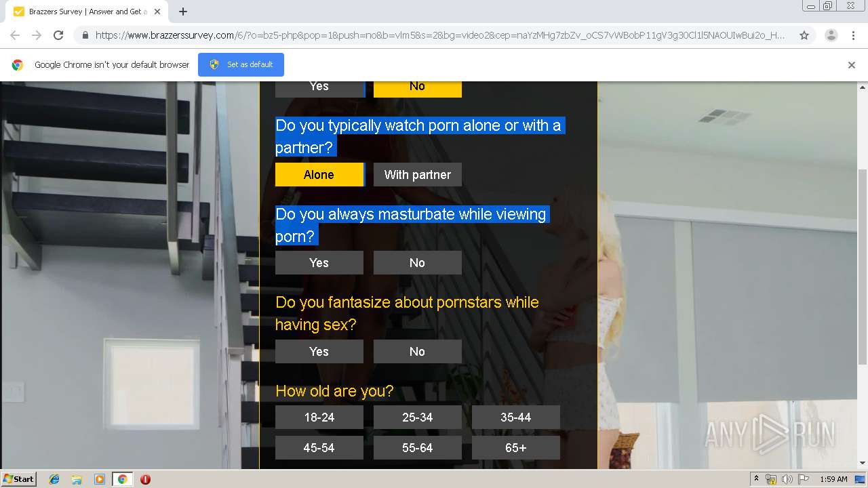The height and width of the screenshot is (488, 868).
Task: Switch to Chrome in the taskbar
Action: tap(122, 479)
